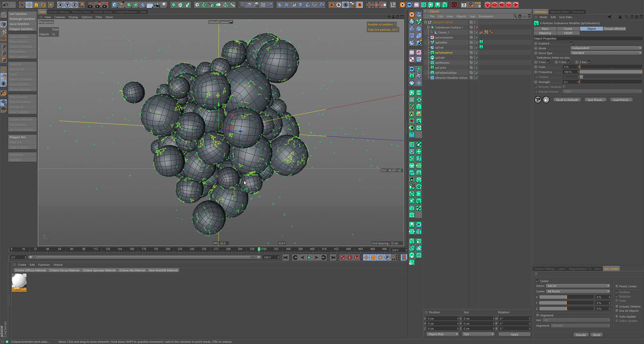Screen dimensions: 644x344
Task: Enable the Points Center checkbox
Action: pos(617,286)
